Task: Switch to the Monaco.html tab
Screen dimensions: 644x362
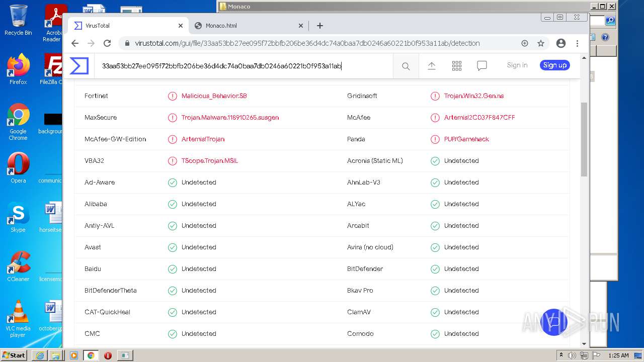Action: [x=249, y=26]
